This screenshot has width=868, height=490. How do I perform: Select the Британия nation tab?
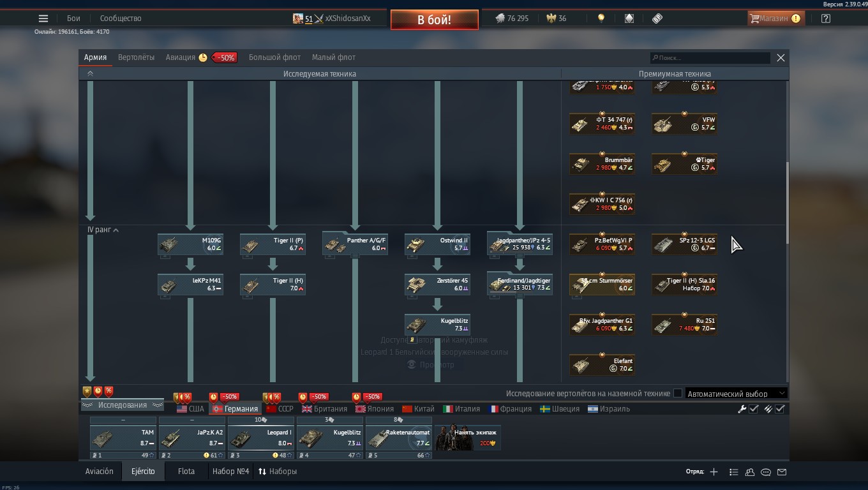(324, 409)
